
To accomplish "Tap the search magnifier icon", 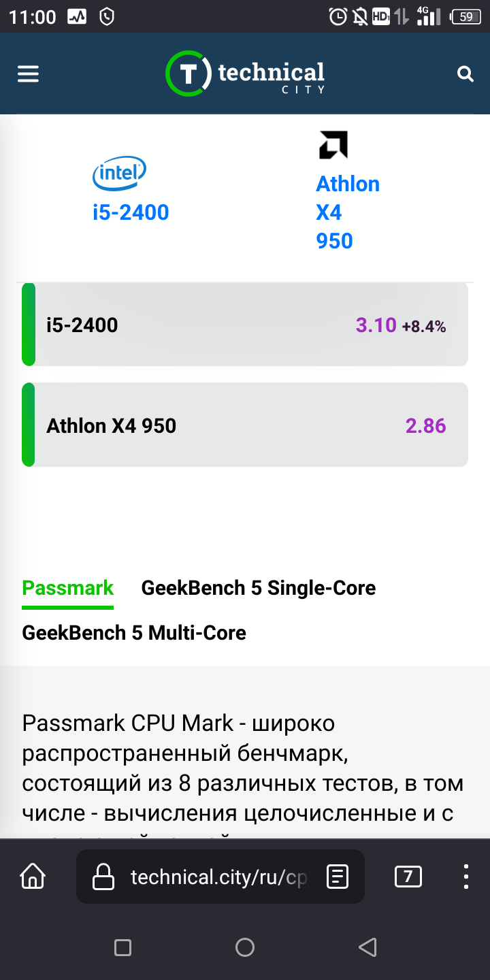I will [465, 74].
